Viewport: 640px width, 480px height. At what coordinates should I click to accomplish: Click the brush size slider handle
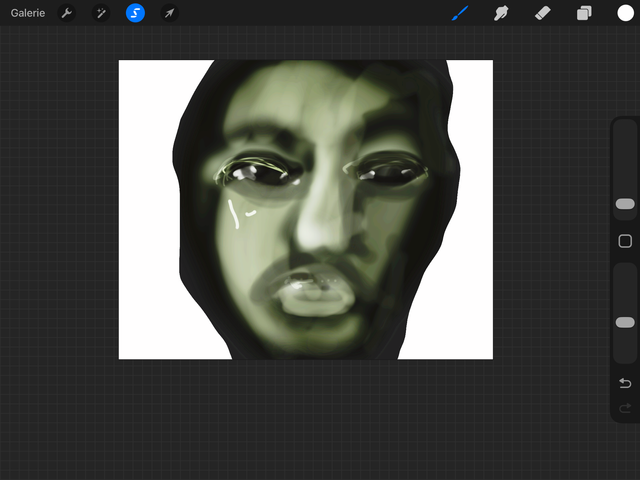tap(625, 204)
